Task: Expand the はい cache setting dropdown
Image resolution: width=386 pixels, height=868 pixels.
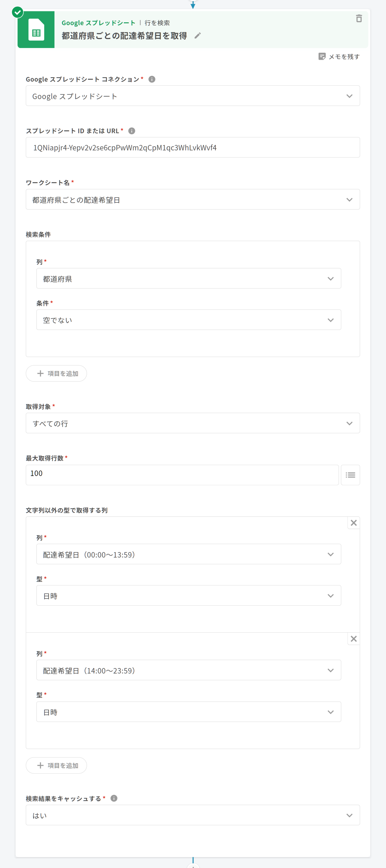Action: (x=193, y=815)
